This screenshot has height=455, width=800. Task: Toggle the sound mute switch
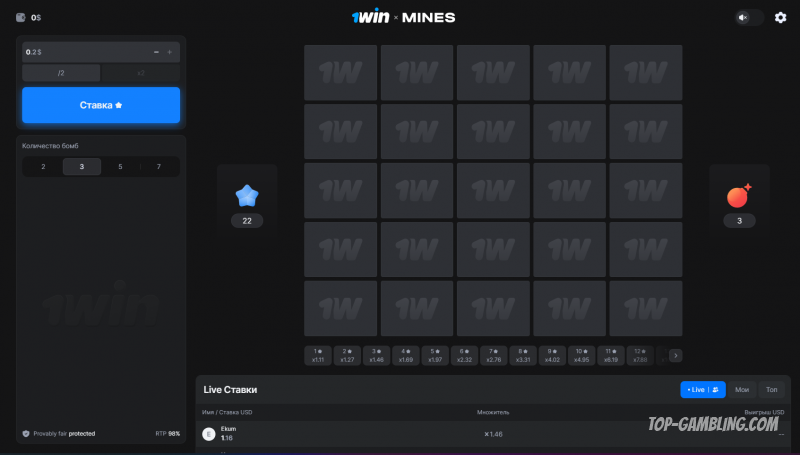(748, 17)
